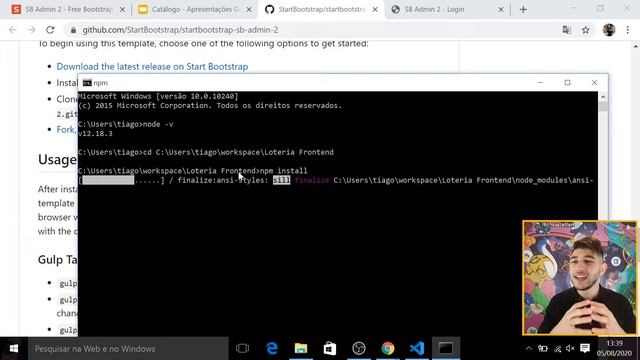Click the v12.18.3 version output
Viewport: 640px width, 360px height.
[x=95, y=133]
